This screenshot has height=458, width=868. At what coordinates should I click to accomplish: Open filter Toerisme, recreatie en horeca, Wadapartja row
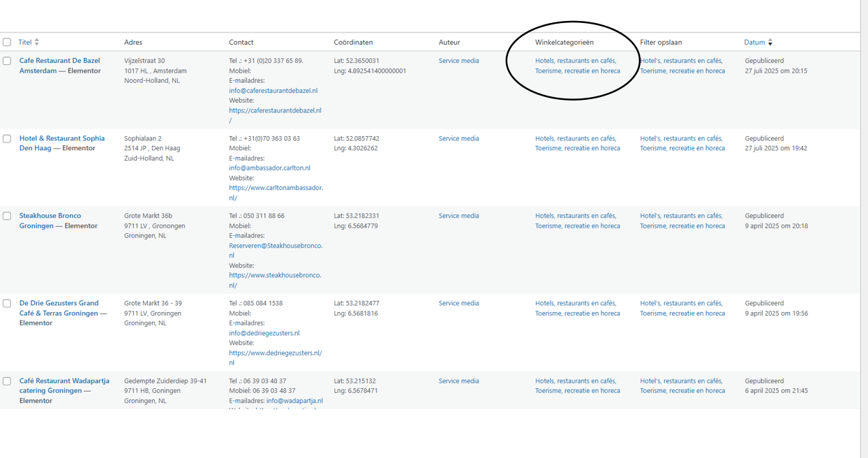coord(682,391)
